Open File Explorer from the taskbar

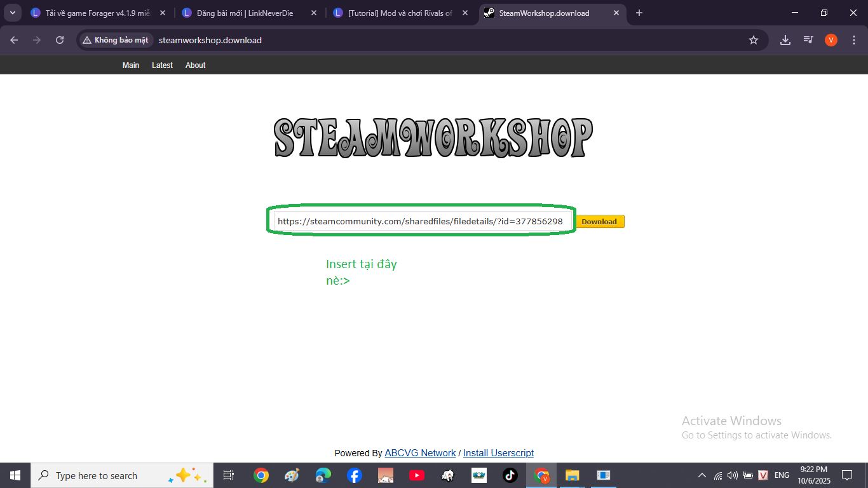tap(572, 475)
